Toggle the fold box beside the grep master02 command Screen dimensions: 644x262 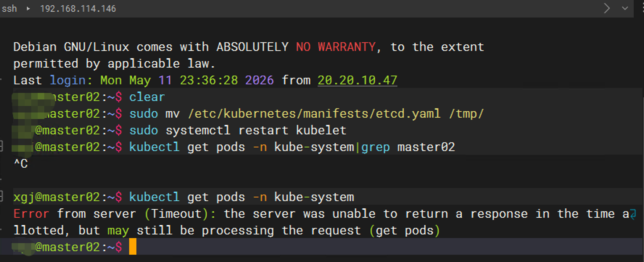[x=1, y=146]
